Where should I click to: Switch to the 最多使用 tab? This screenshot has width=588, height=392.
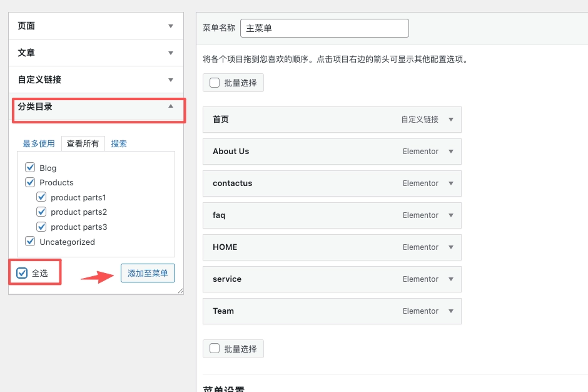(39, 143)
